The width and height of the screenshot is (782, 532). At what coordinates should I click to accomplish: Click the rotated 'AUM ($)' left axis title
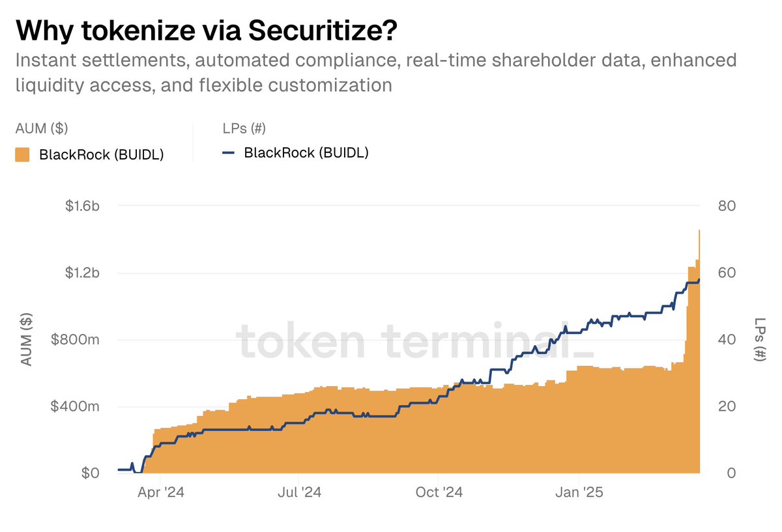(27, 339)
